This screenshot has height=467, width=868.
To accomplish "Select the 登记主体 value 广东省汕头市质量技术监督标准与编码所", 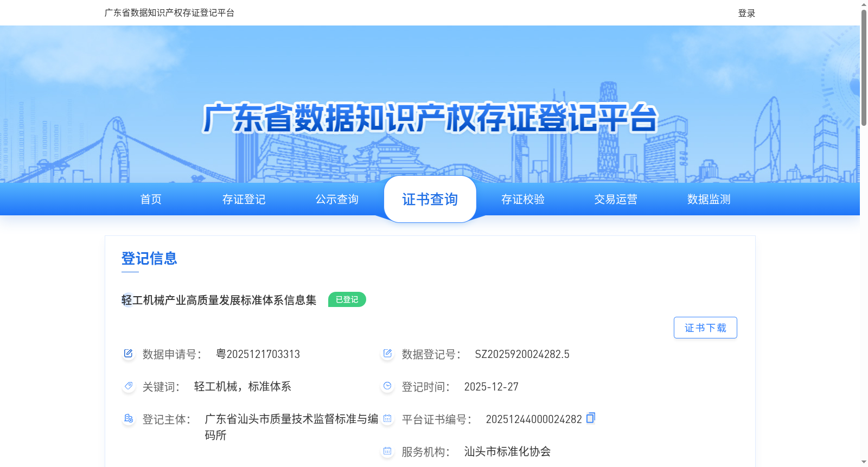I will click(291, 427).
